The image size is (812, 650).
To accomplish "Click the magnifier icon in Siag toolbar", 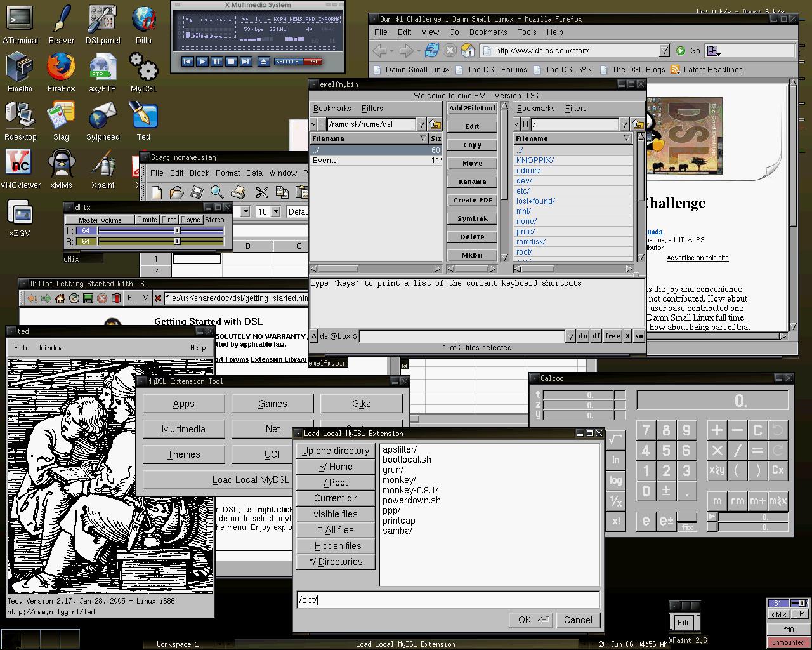I will [217, 192].
